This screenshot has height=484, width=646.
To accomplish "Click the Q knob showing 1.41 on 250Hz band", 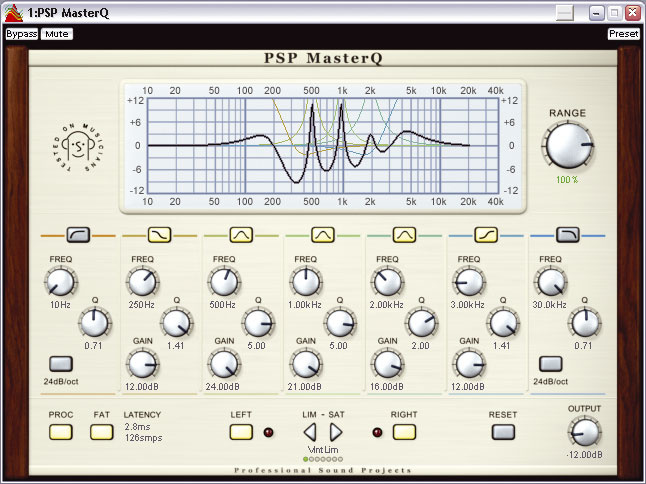I will point(176,323).
